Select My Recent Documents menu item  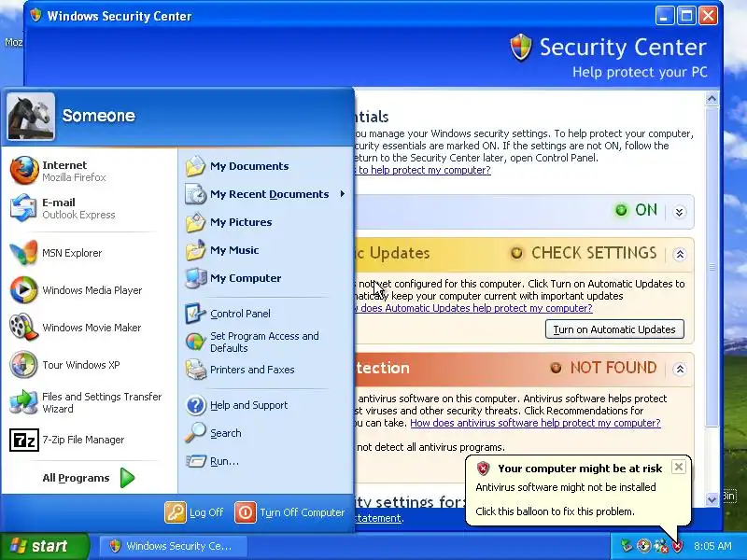265,194
